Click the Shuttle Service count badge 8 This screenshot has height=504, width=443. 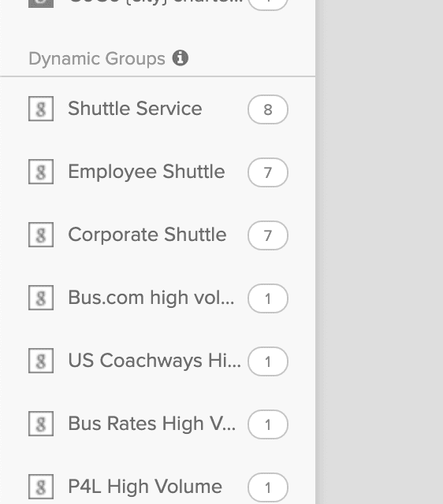point(268,109)
